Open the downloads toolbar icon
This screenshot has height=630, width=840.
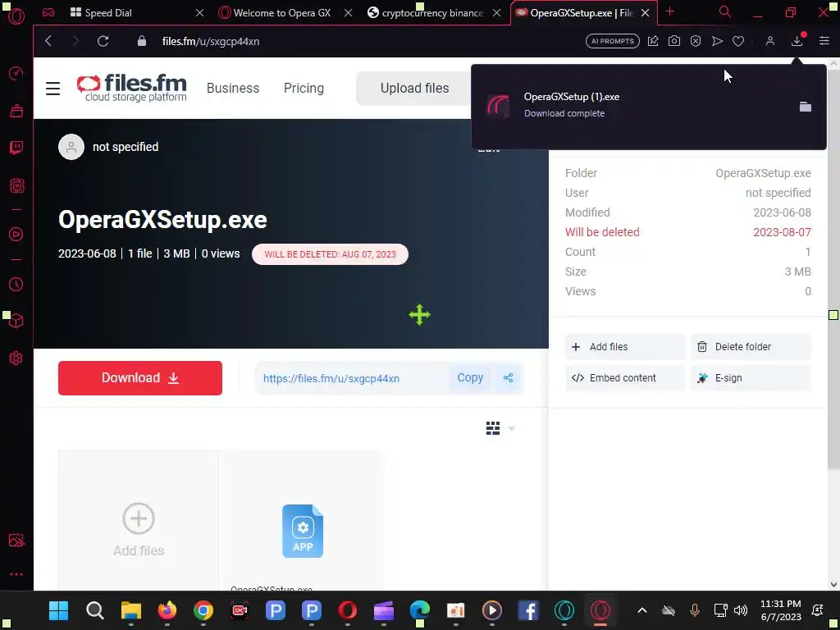pos(797,41)
